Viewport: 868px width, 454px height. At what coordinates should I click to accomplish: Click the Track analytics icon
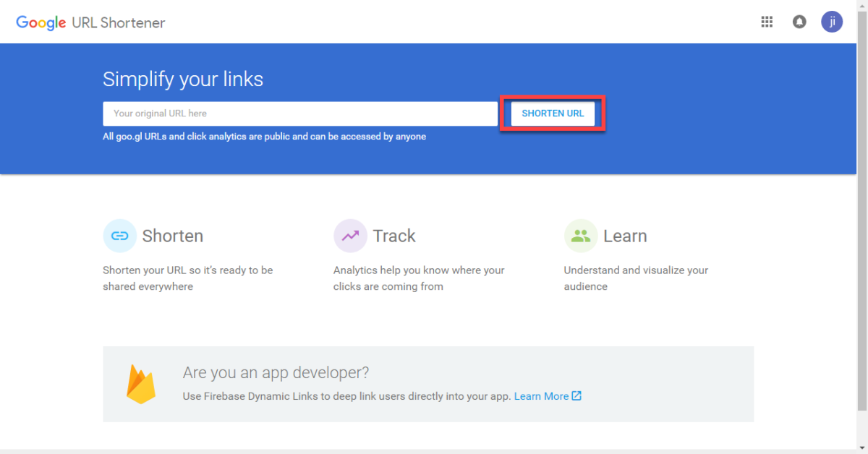tap(350, 236)
